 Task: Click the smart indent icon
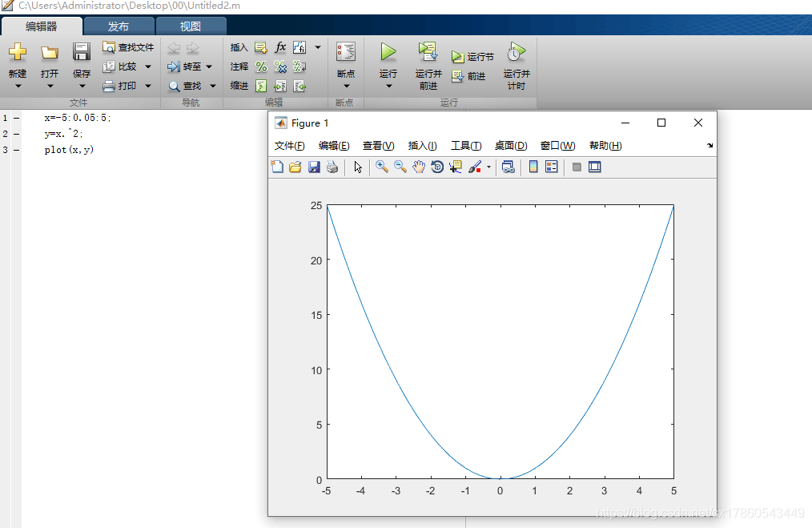262,86
